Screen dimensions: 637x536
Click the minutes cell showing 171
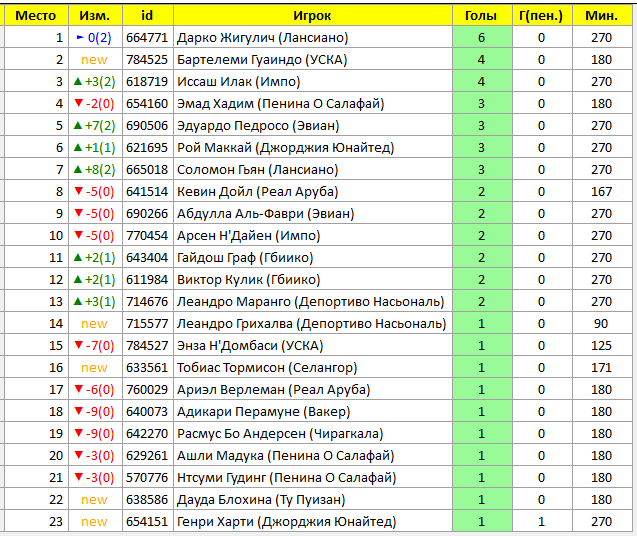click(x=602, y=367)
